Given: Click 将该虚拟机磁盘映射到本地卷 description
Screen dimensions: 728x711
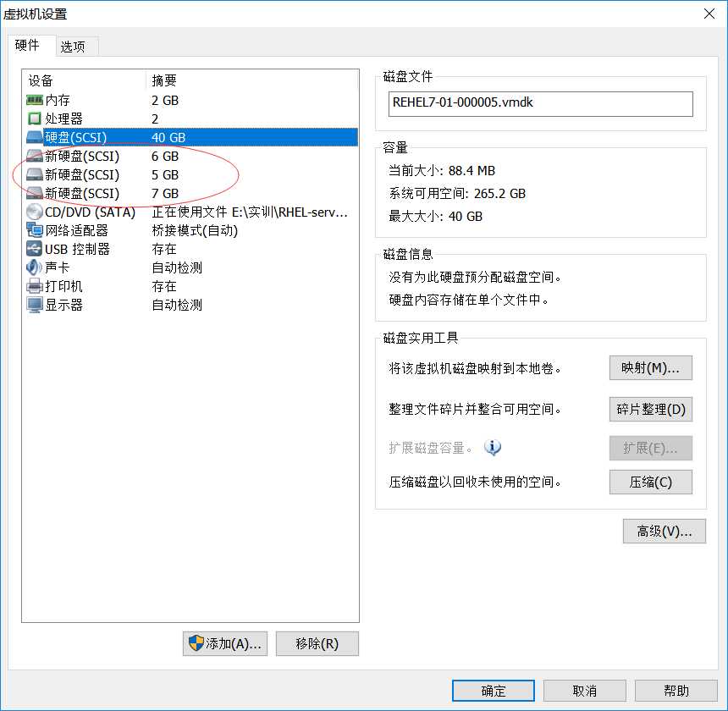Looking at the screenshot, I should 475,368.
